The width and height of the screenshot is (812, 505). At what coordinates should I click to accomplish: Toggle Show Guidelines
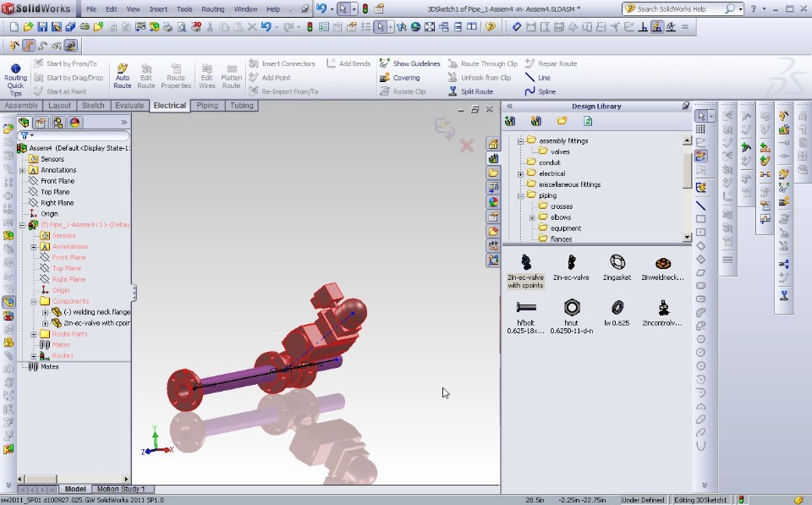tap(409, 63)
